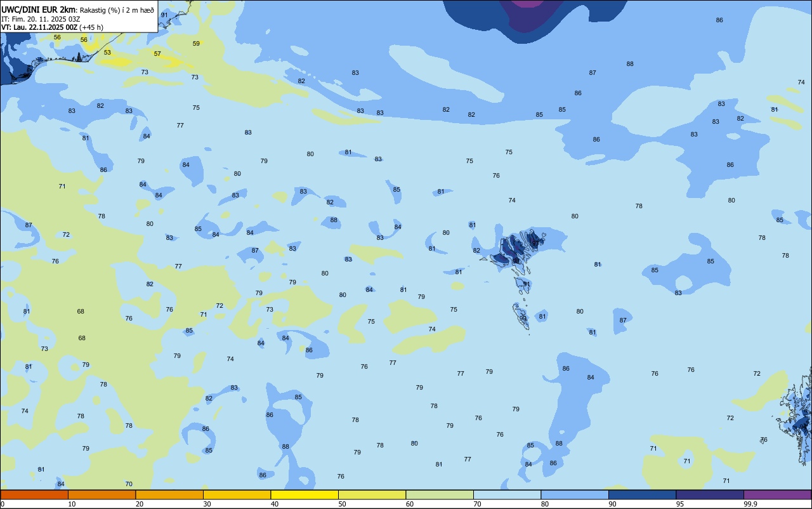Click the '53' humidity value on the map

click(x=107, y=53)
